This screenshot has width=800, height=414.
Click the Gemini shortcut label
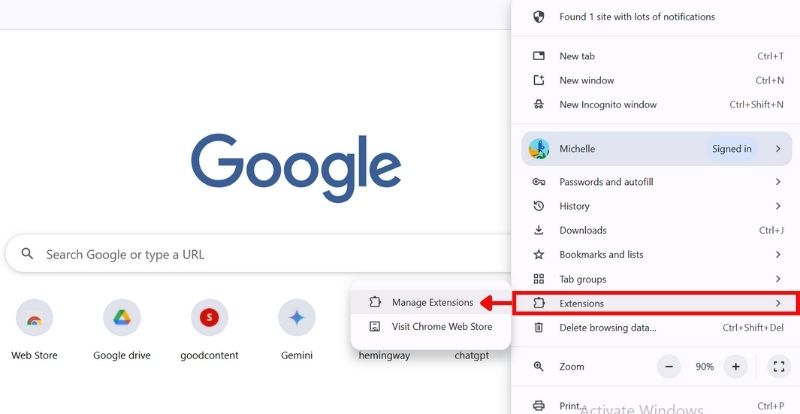(296, 355)
